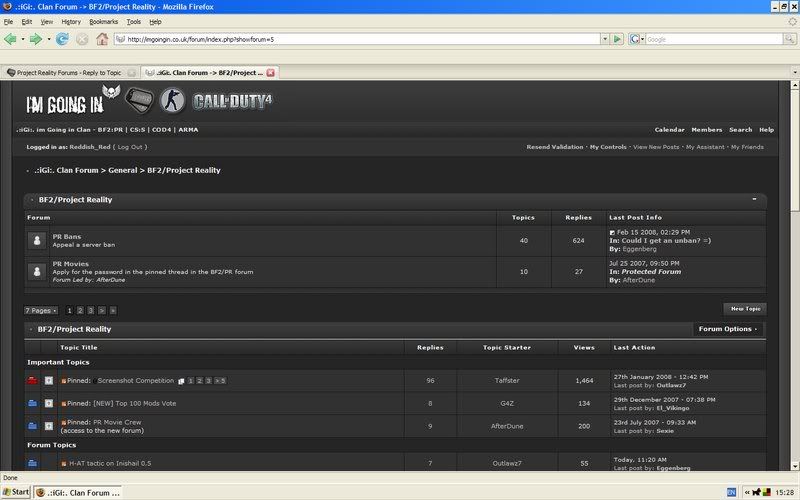Click the Go arrow beside the address bar
Viewport: 800px width, 500px height.
pyautogui.click(x=617, y=39)
